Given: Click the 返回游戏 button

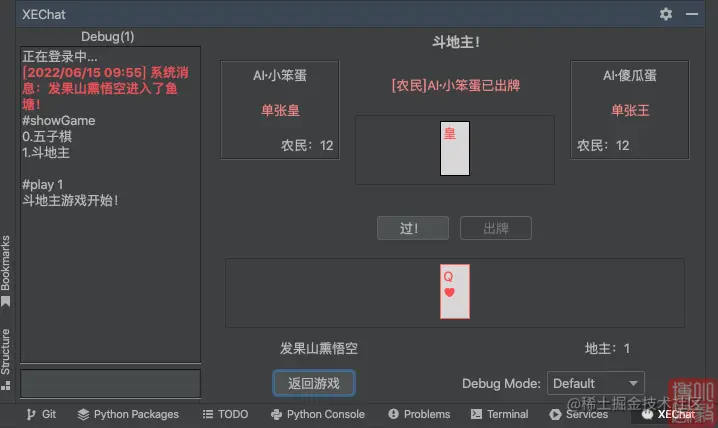Looking at the screenshot, I should pyautogui.click(x=314, y=383).
